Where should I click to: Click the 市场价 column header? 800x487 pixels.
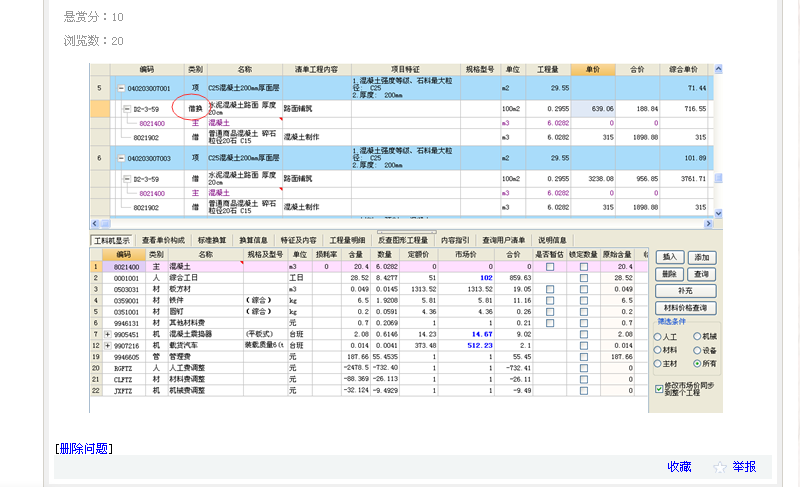click(x=466, y=254)
